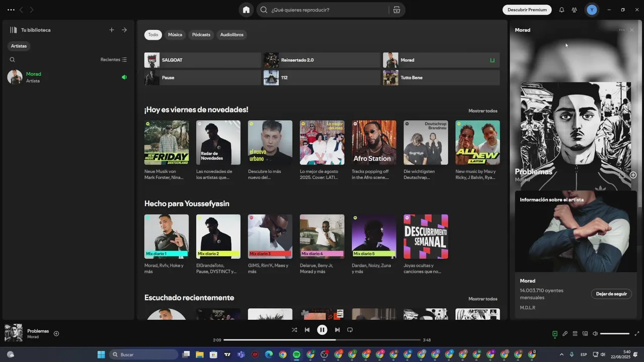This screenshot has width=644, height=362.
Task: Enter full screen mode icon
Action: [637, 333]
